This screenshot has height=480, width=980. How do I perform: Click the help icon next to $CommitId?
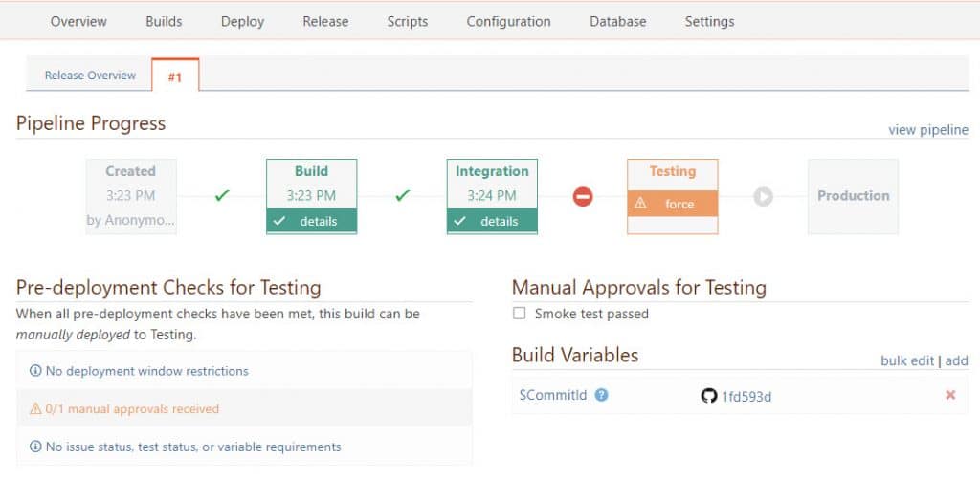tap(601, 395)
